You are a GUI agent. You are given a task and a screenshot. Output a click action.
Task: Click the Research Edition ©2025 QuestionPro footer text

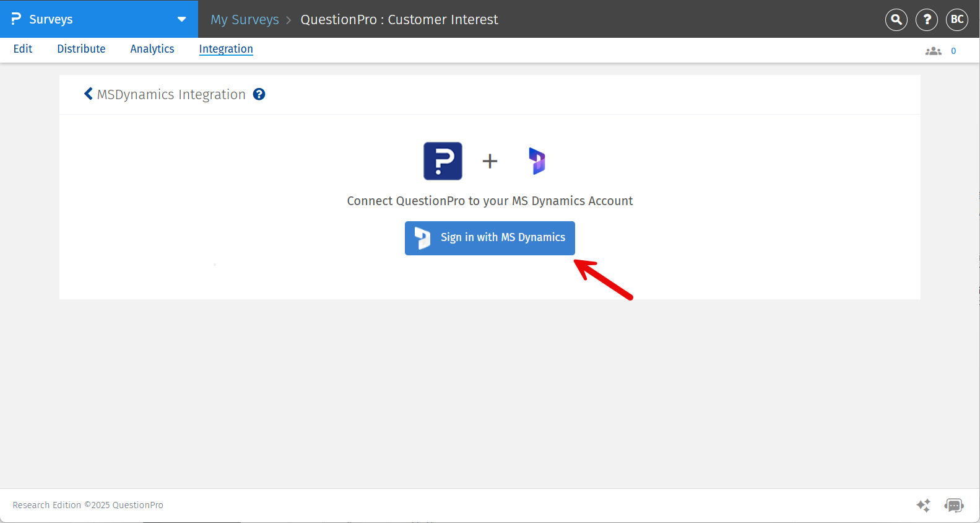(88, 505)
